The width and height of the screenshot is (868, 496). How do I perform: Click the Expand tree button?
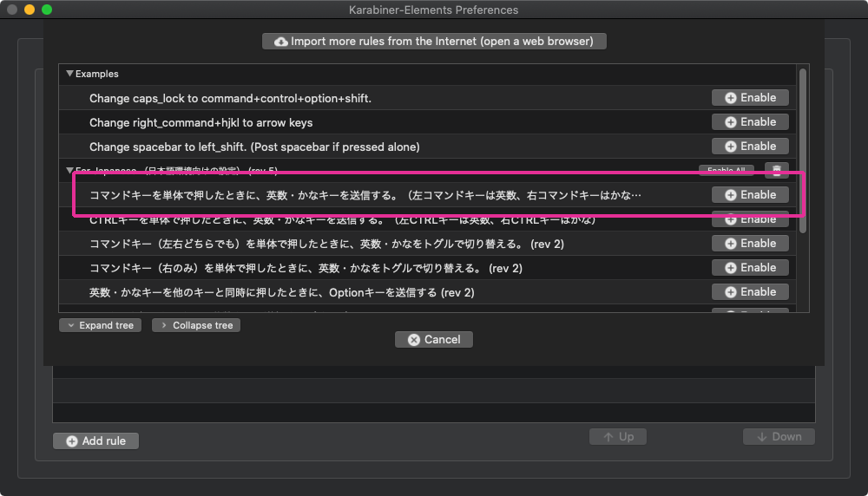tap(100, 325)
